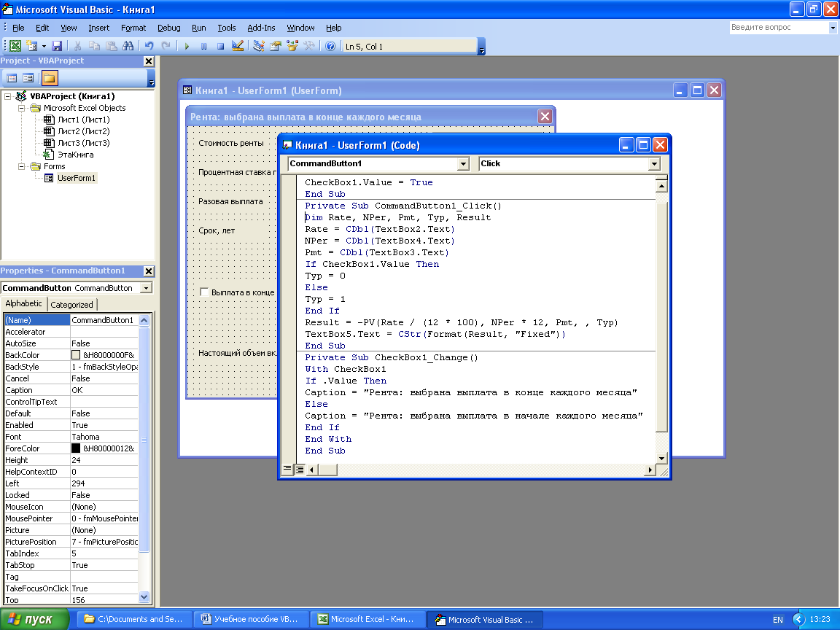Click the Caption property value OK
The height and width of the screenshot is (630, 840).
click(104, 390)
